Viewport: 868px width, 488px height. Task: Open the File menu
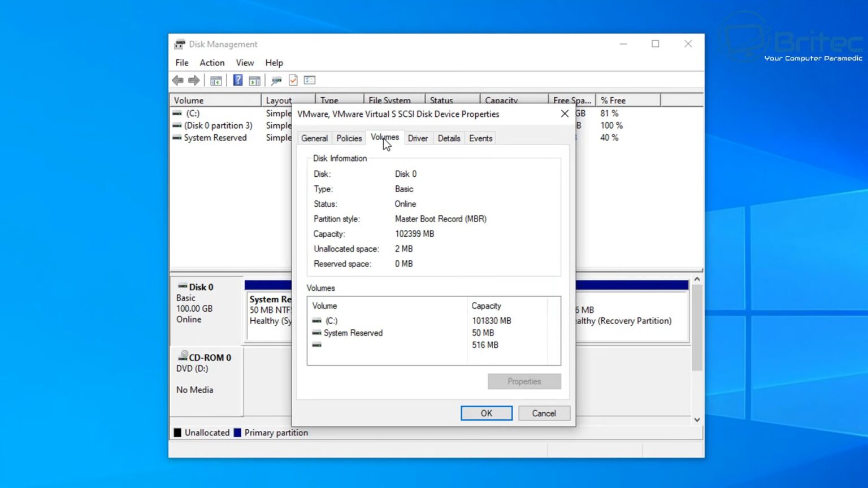coord(182,63)
